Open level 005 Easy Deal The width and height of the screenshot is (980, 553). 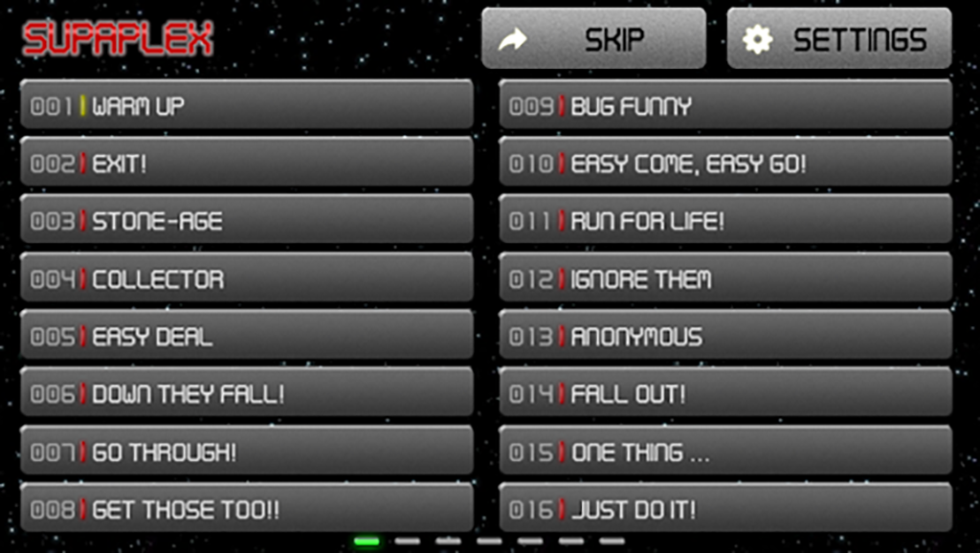(x=247, y=336)
